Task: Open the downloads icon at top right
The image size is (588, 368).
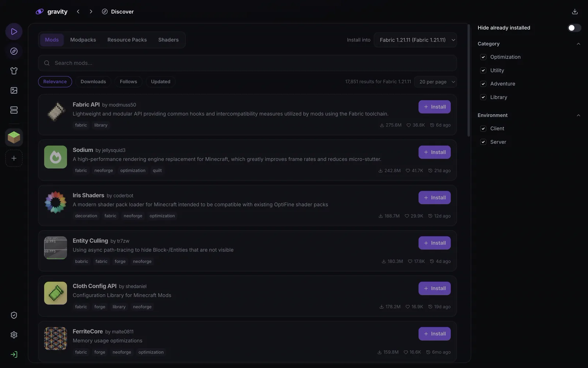Action: coord(575,12)
